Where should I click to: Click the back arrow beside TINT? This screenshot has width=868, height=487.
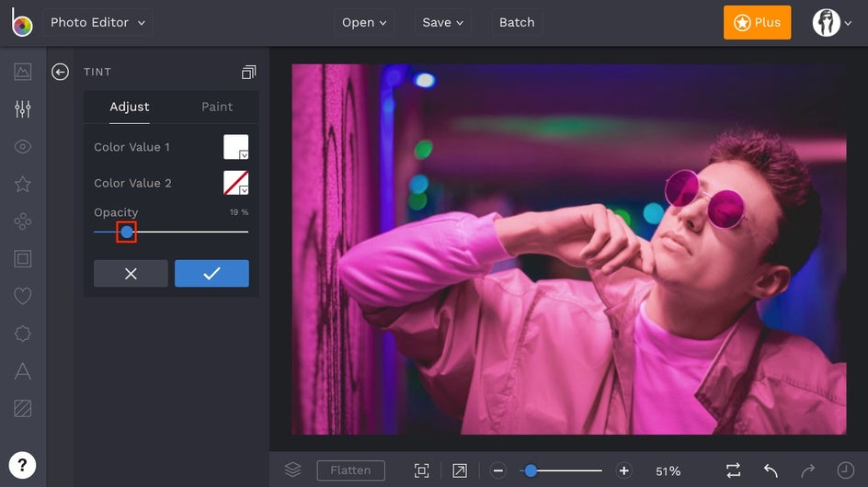tap(61, 72)
